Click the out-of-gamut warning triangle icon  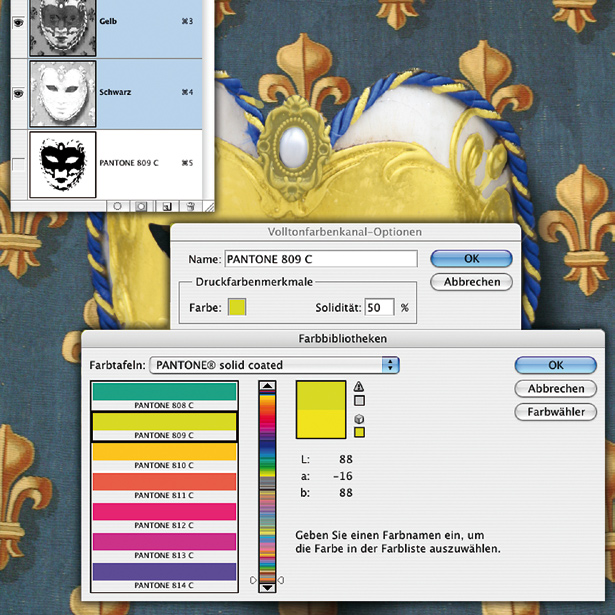[x=359, y=387]
